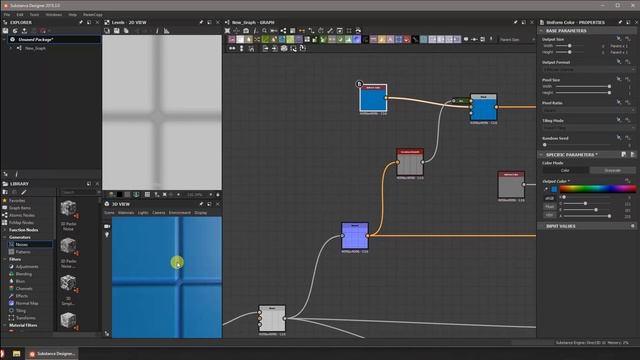Open the Camera menu in 3D View
The image size is (640, 360).
(x=159, y=213)
